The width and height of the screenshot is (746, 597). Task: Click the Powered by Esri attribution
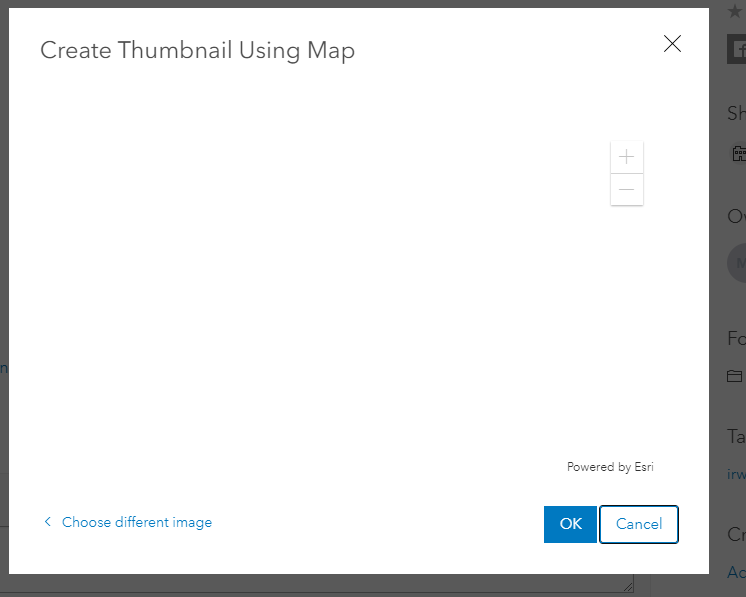[610, 467]
